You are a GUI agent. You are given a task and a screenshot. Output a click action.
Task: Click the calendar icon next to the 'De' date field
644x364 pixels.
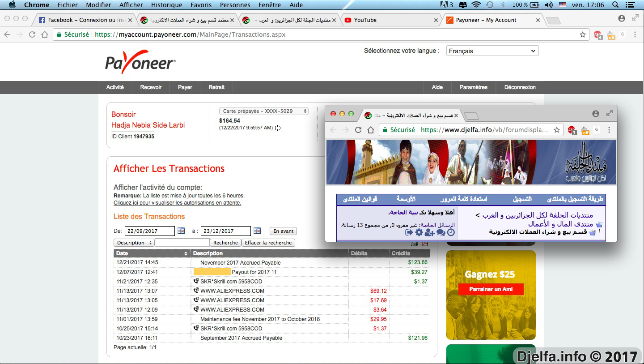pos(181,231)
